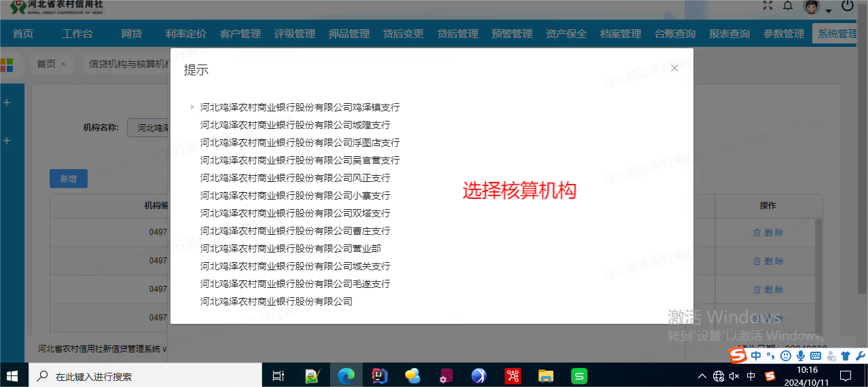Pick the 曹庄支行 branch
Screen dimensions: 868x387
(x=295, y=231)
